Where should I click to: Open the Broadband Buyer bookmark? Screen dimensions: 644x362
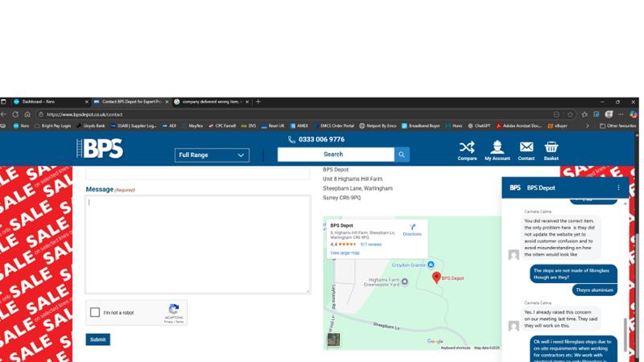[421, 126]
